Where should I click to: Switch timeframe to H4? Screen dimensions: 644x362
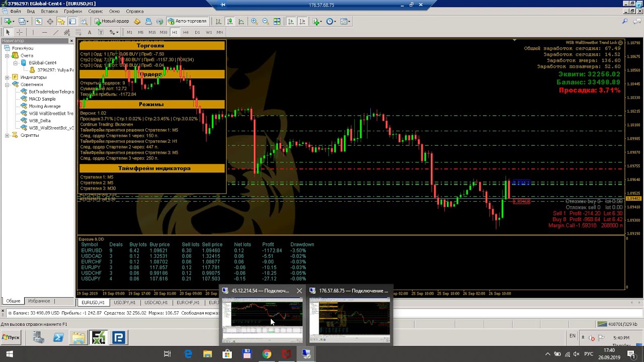coord(186,32)
